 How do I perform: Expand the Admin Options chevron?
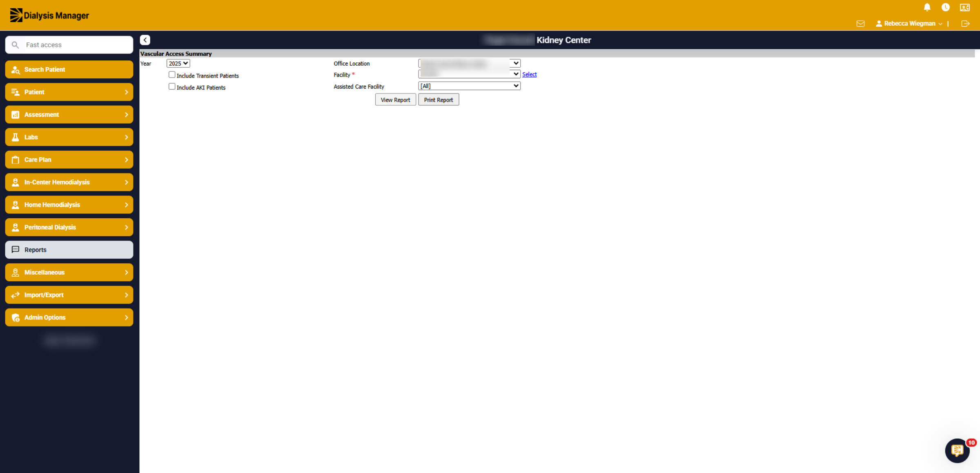pos(126,318)
